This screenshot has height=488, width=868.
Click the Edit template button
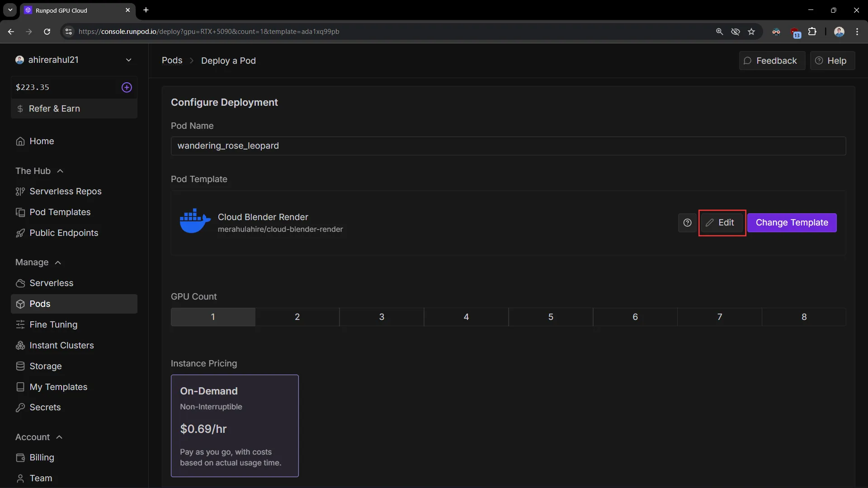coord(722,223)
